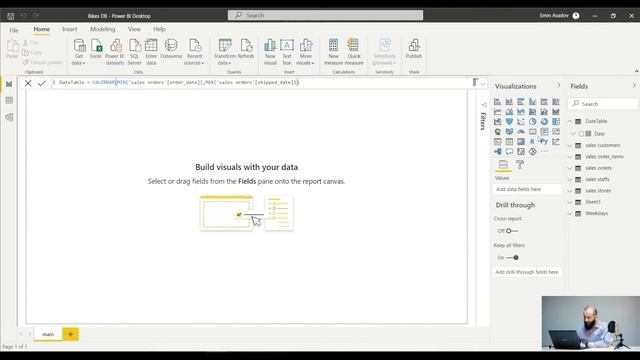Switch to the View ribbon tab

(x=134, y=29)
